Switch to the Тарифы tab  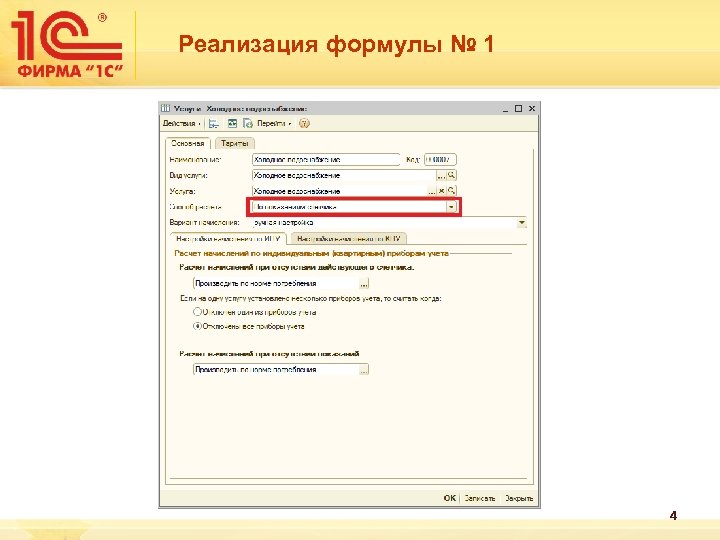point(235,143)
